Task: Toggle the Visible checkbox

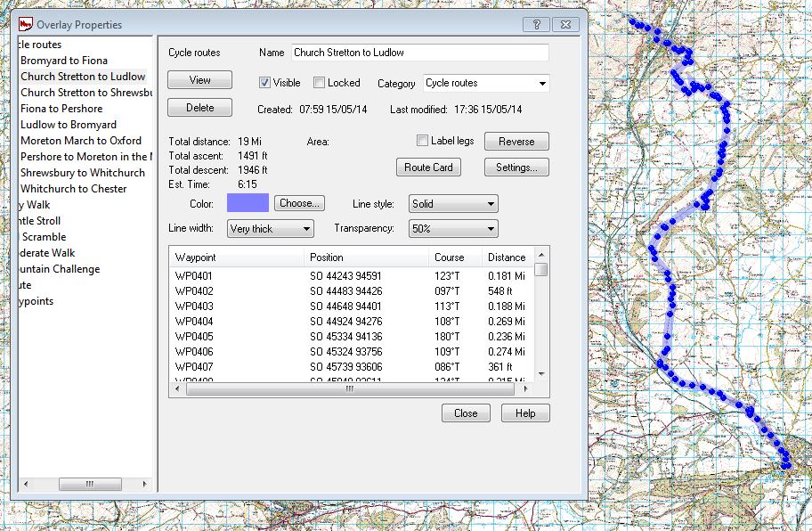Action: tap(264, 83)
